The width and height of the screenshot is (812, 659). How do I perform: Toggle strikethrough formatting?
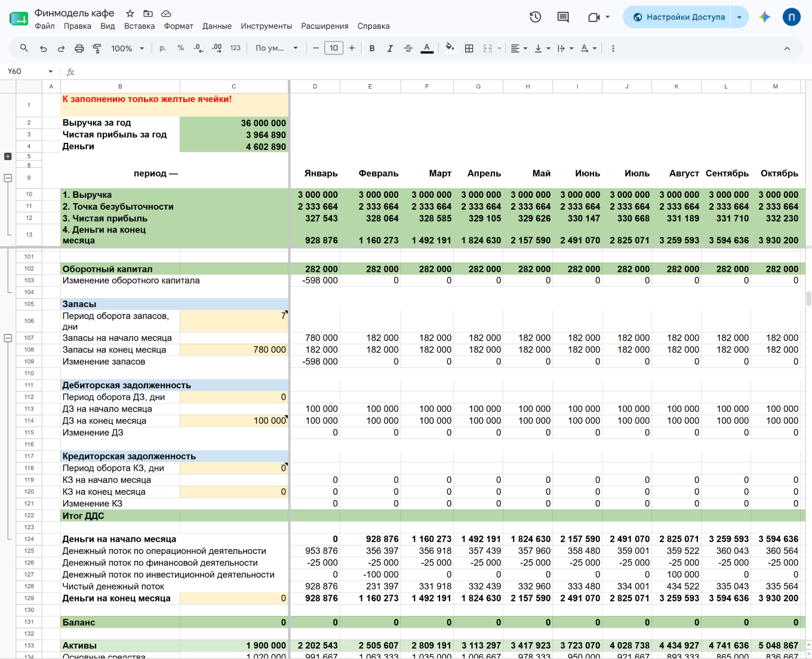tap(408, 48)
